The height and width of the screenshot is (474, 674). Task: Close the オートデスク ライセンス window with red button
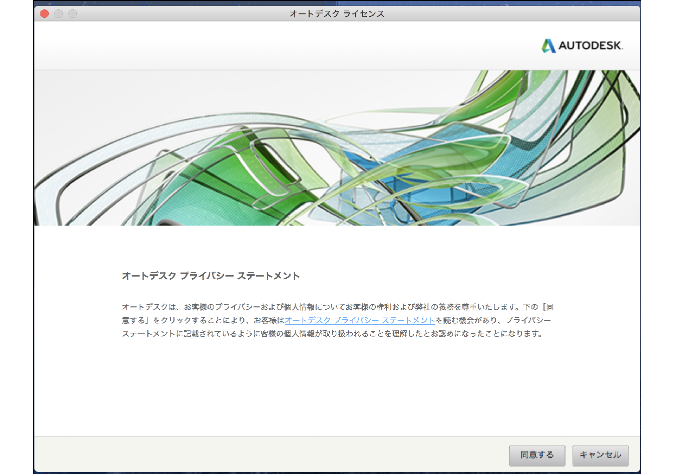point(44,14)
